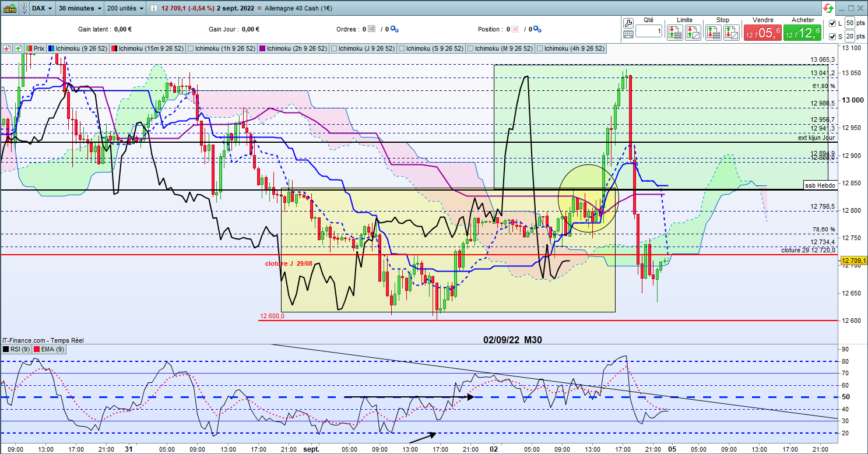
Task: Select the RSI (9) indicator tab
Action: [16, 349]
